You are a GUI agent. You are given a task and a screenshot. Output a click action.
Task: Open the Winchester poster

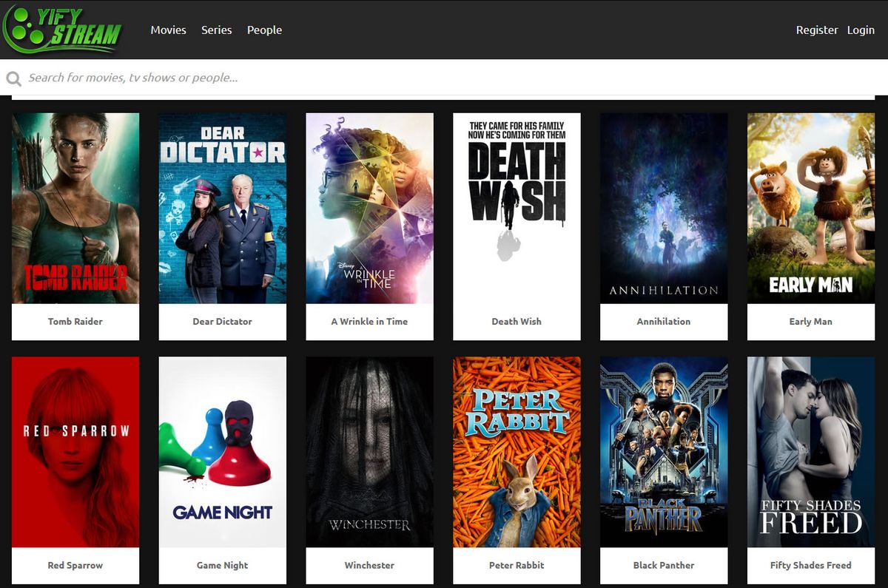point(369,452)
